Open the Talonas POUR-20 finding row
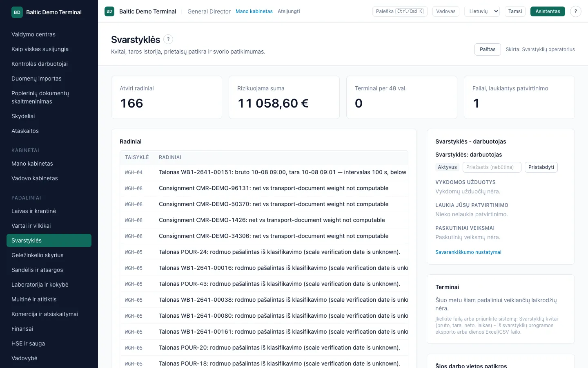 click(x=264, y=348)
